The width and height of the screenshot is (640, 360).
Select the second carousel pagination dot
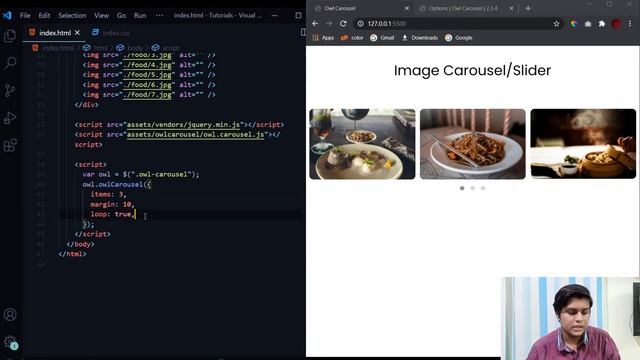pos(472,188)
